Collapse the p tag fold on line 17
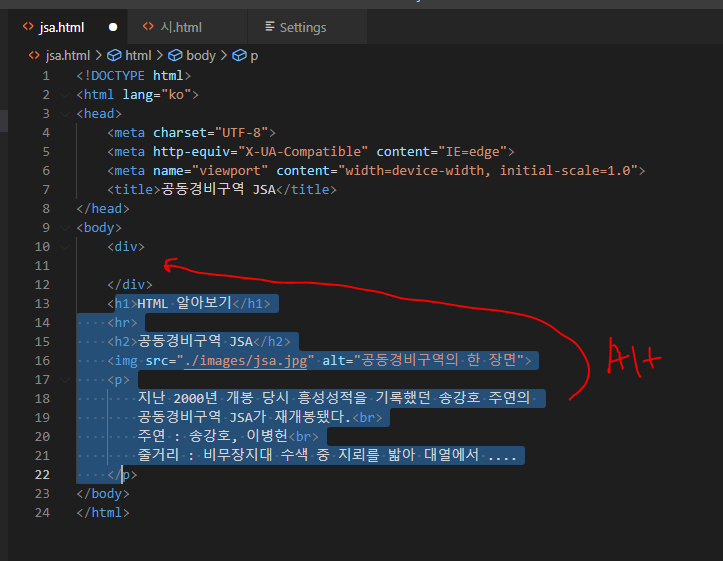 pyautogui.click(x=65, y=380)
